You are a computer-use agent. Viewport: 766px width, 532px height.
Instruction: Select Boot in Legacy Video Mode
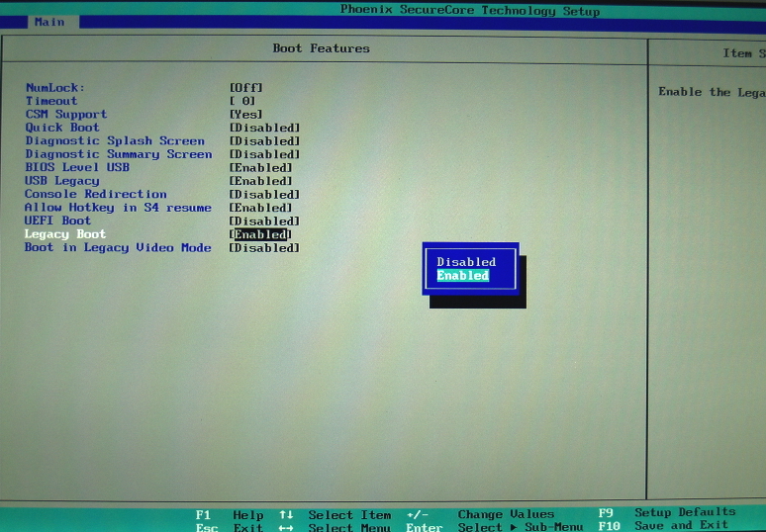[118, 247]
